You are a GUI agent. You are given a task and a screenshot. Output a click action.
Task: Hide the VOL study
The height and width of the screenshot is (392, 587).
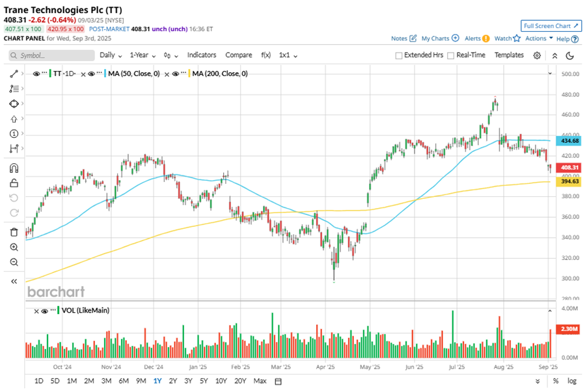[x=44, y=311]
